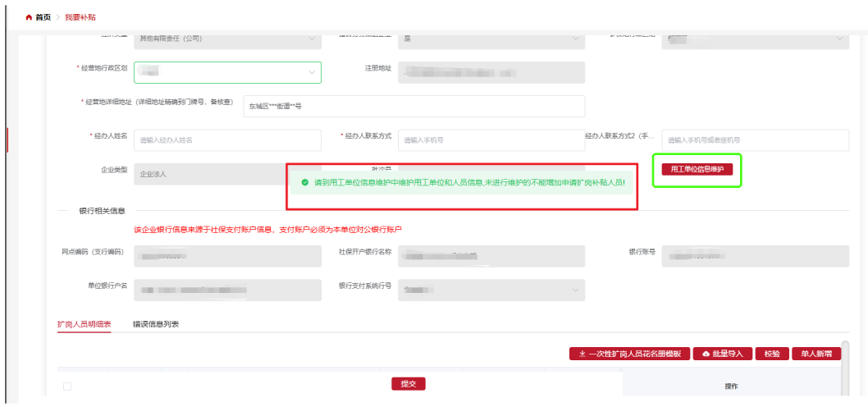The height and width of the screenshot is (407, 868).
Task: Switch to the 错误信息列表 tab
Action: [x=156, y=324]
